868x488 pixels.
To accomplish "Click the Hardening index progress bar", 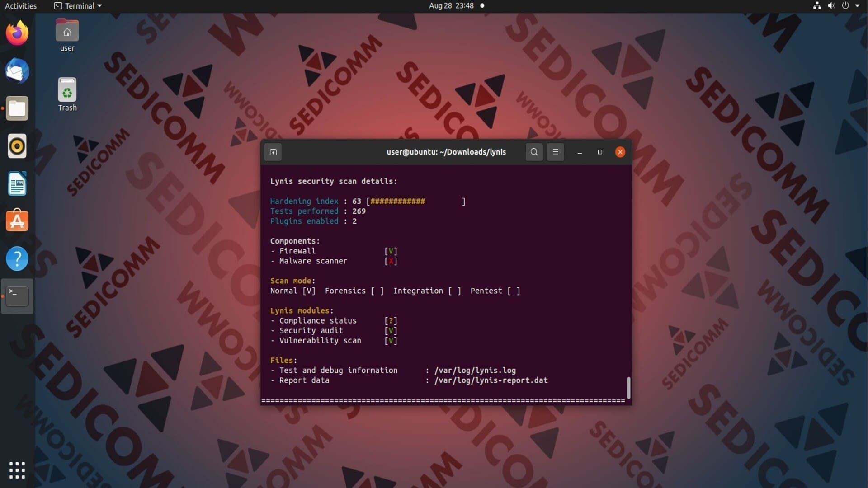I will click(416, 202).
